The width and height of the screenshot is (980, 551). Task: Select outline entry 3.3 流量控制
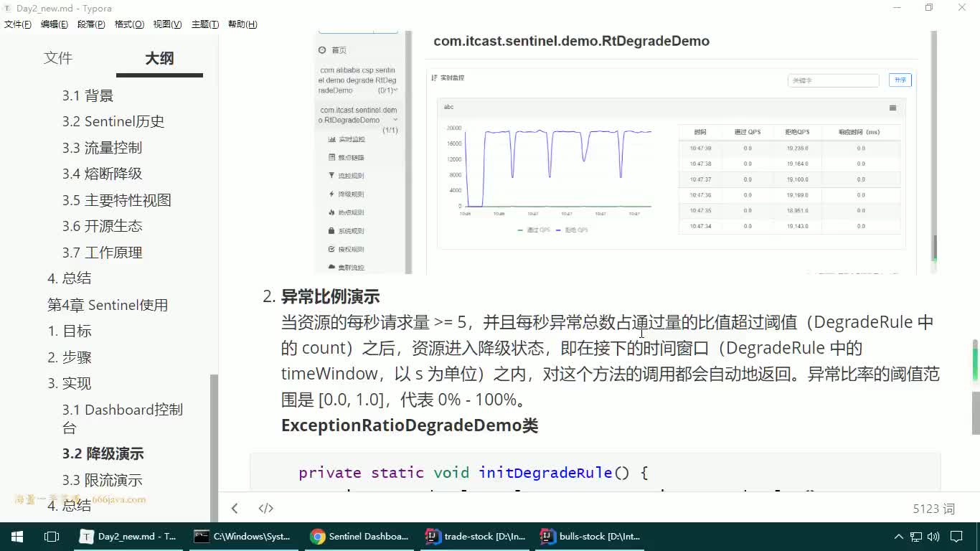point(102,148)
